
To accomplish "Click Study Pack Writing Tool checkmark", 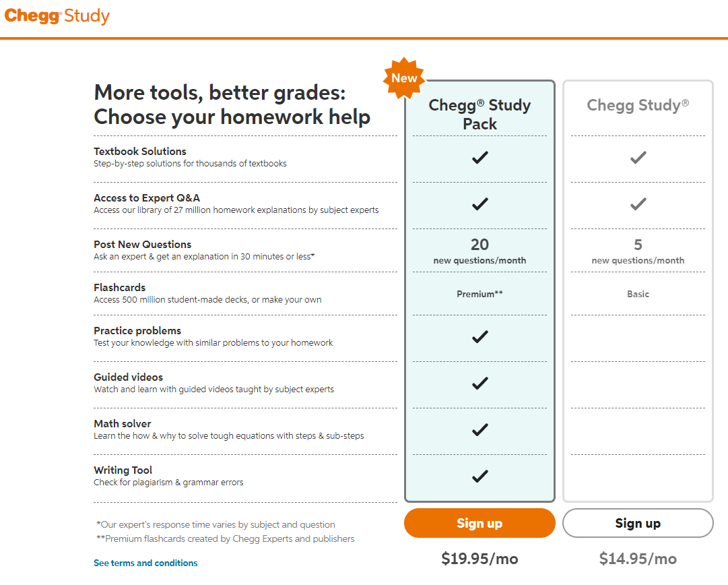I will coord(479,476).
